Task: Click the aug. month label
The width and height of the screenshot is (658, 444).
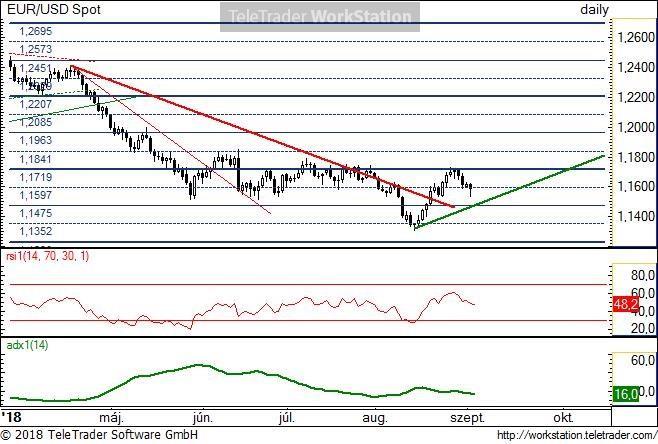Action: [x=375, y=418]
